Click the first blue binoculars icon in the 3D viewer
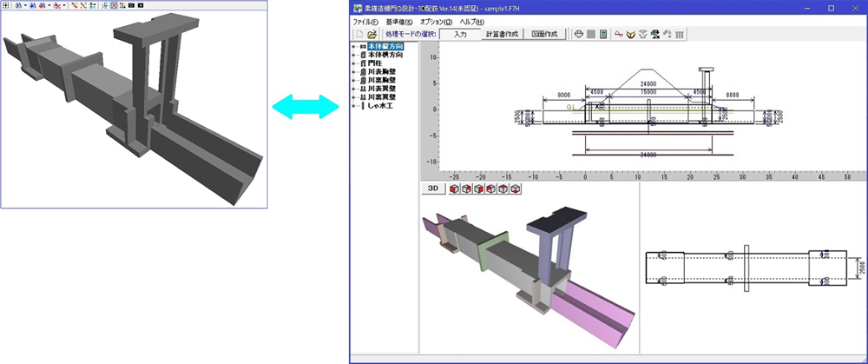 click(19, 5)
